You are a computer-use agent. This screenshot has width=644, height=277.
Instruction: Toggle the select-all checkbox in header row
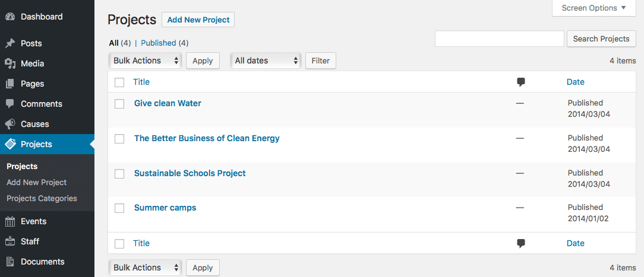pos(119,82)
